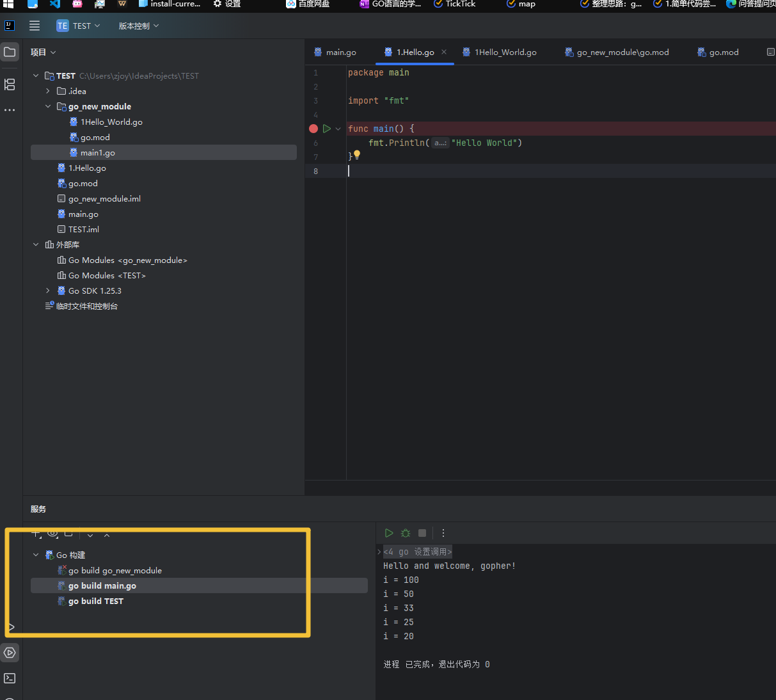Click 进程 已完成 exit code message
The image size is (776, 700).
click(x=436, y=664)
